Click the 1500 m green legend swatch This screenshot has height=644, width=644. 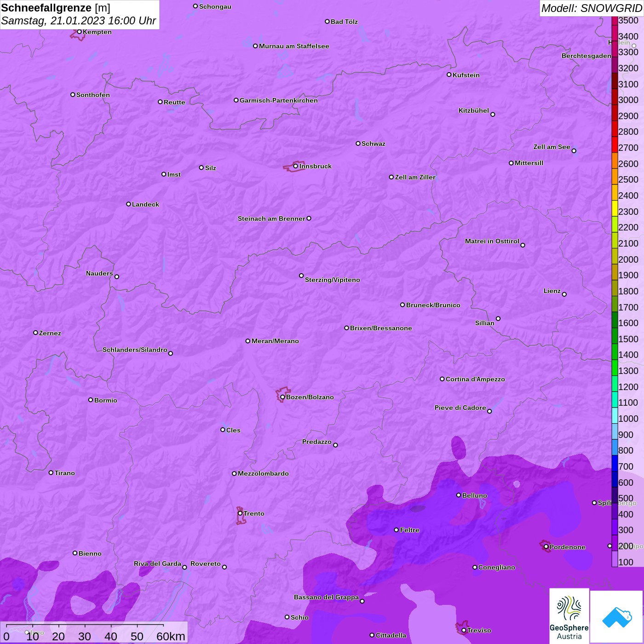615,336
